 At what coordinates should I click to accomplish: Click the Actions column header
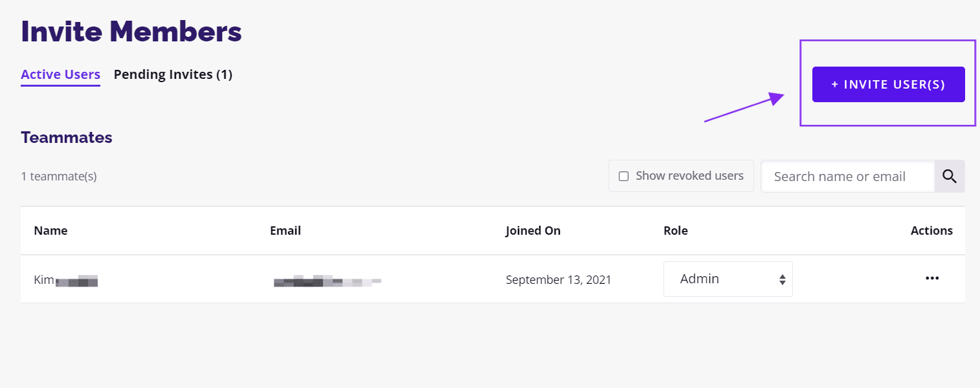pyautogui.click(x=931, y=231)
